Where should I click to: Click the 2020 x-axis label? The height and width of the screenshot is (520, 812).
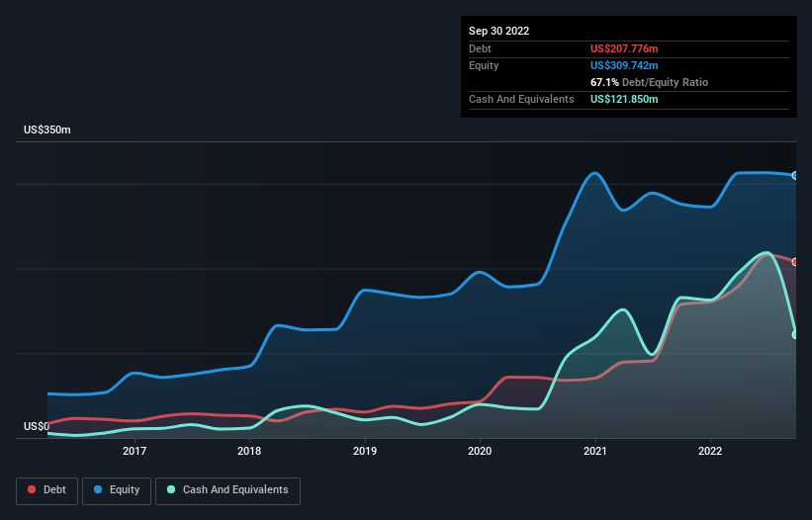click(480, 451)
